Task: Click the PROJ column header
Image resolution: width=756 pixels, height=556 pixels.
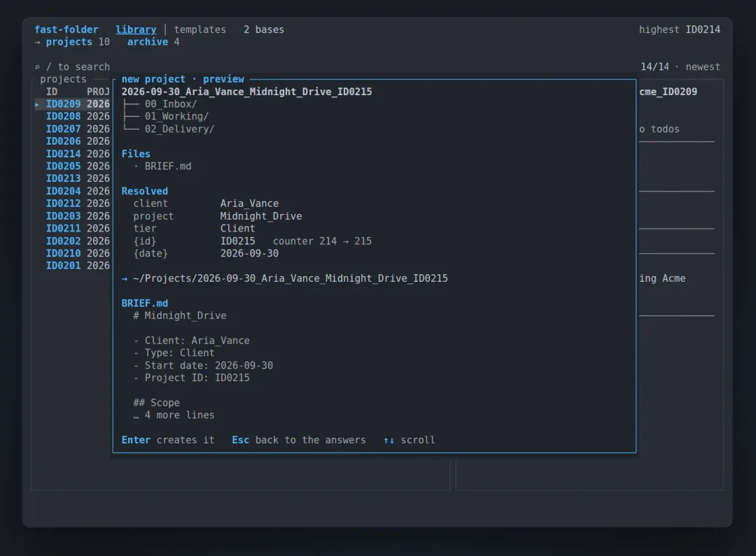Action: [x=99, y=92]
